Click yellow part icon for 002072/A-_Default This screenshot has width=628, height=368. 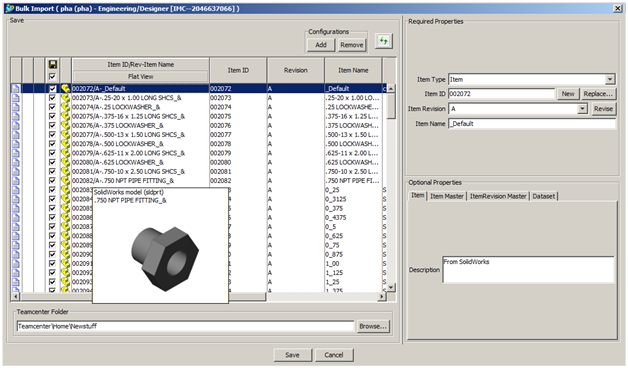(65, 88)
